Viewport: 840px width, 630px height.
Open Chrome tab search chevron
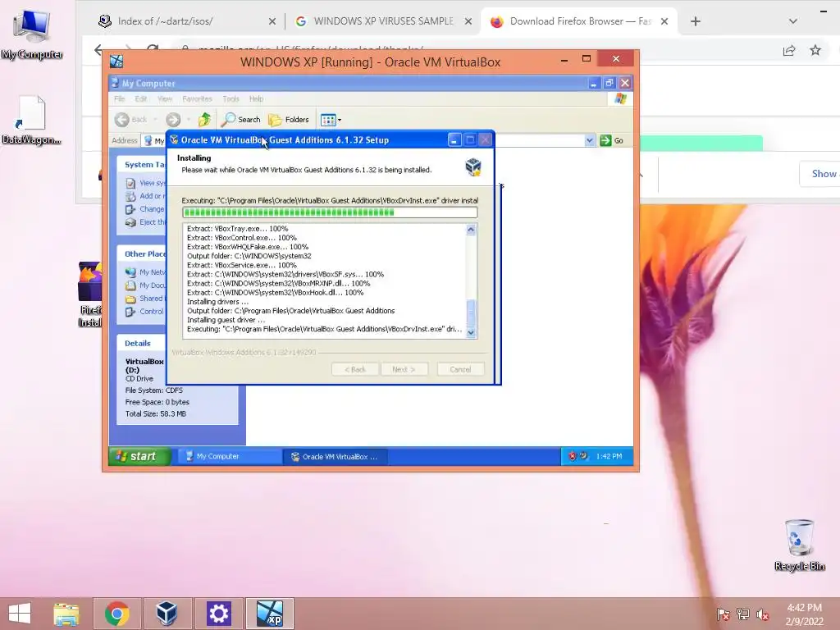pyautogui.click(x=793, y=21)
